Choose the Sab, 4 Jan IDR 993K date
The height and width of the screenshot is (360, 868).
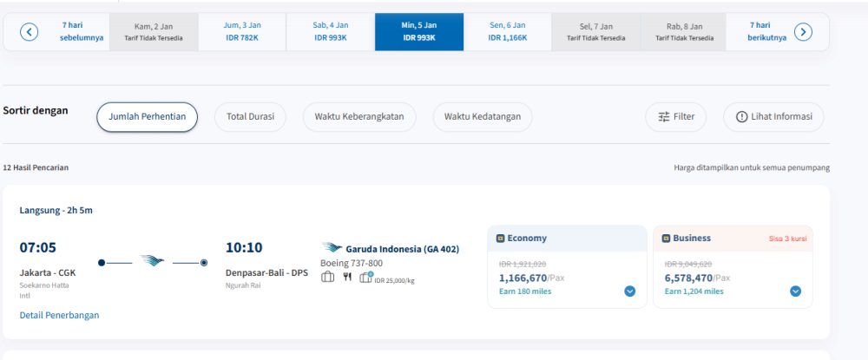(331, 32)
